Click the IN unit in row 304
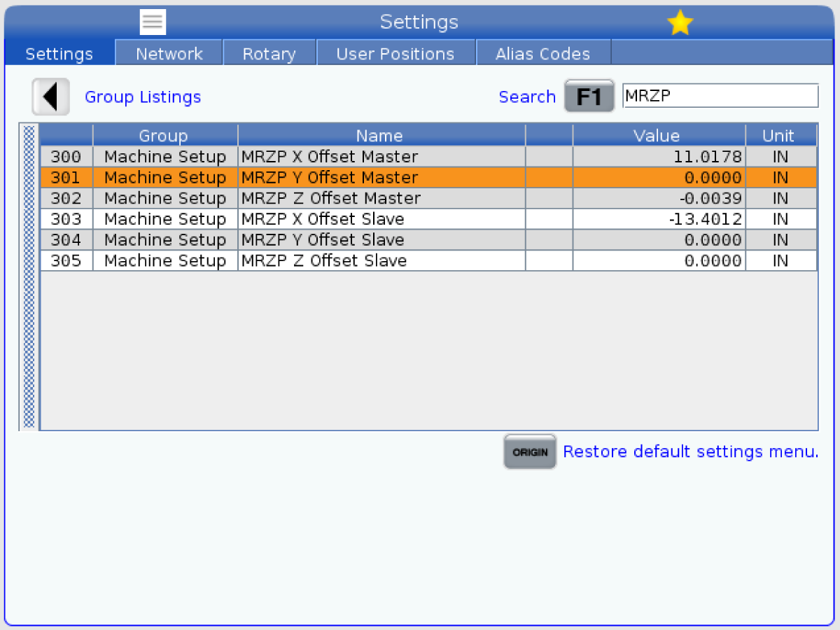840x630 pixels. tap(780, 240)
